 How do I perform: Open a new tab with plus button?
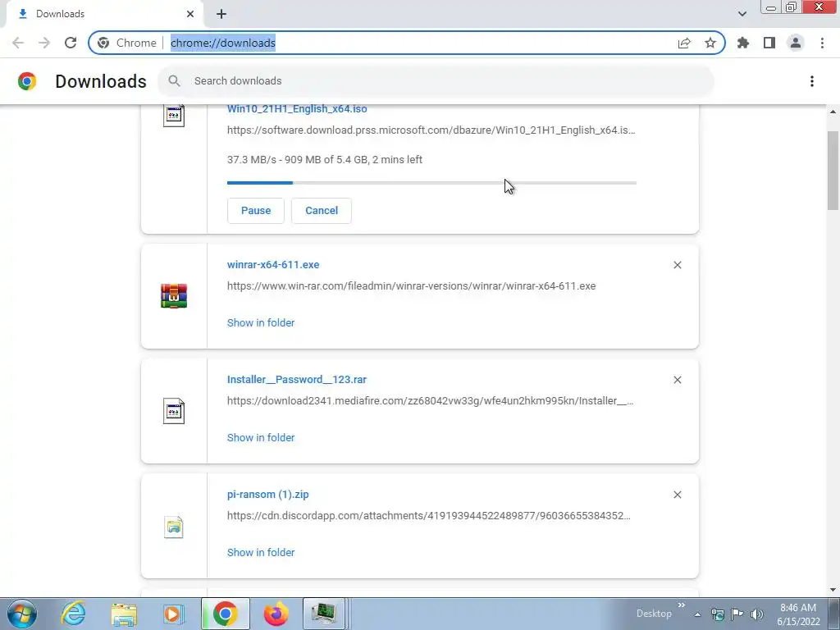(221, 14)
